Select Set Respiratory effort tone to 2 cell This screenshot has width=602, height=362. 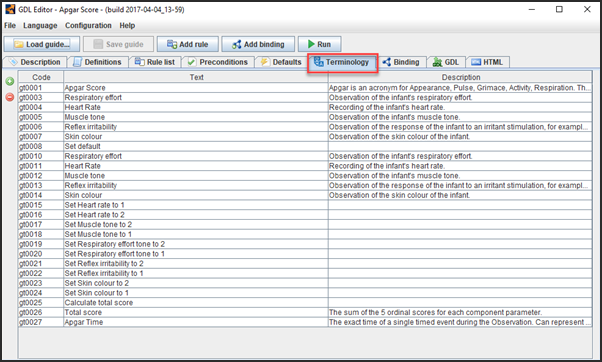196,244
